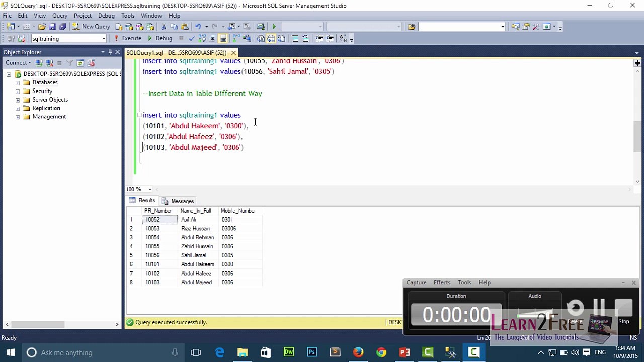This screenshot has width=644, height=362.
Task: Expand the Server Objects node
Action: [18, 100]
